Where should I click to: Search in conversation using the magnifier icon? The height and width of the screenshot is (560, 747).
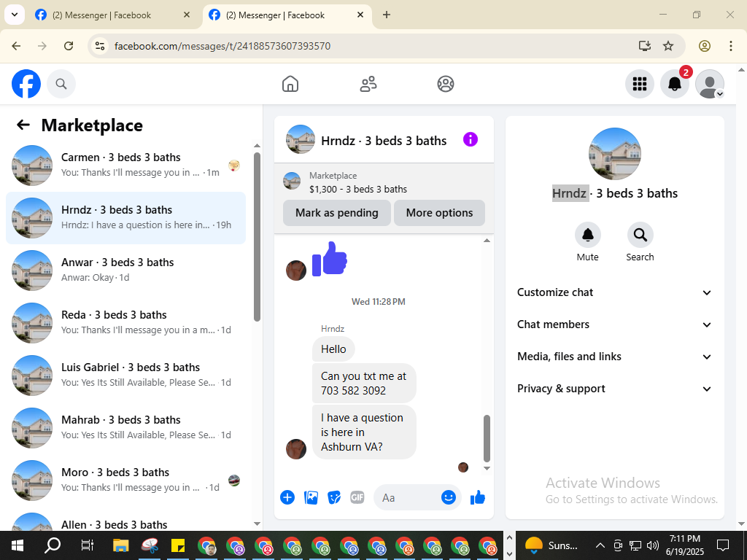640,235
